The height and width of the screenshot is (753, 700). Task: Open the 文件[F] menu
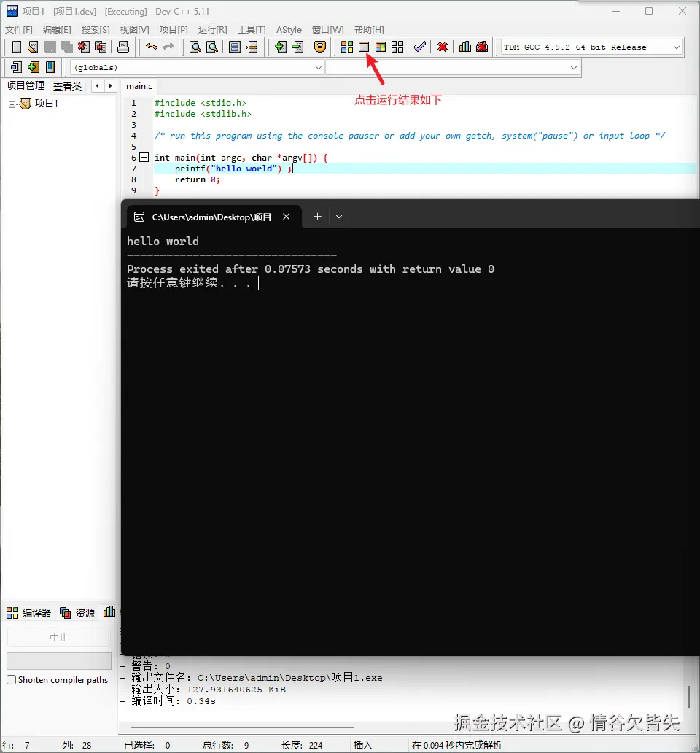[x=19, y=30]
